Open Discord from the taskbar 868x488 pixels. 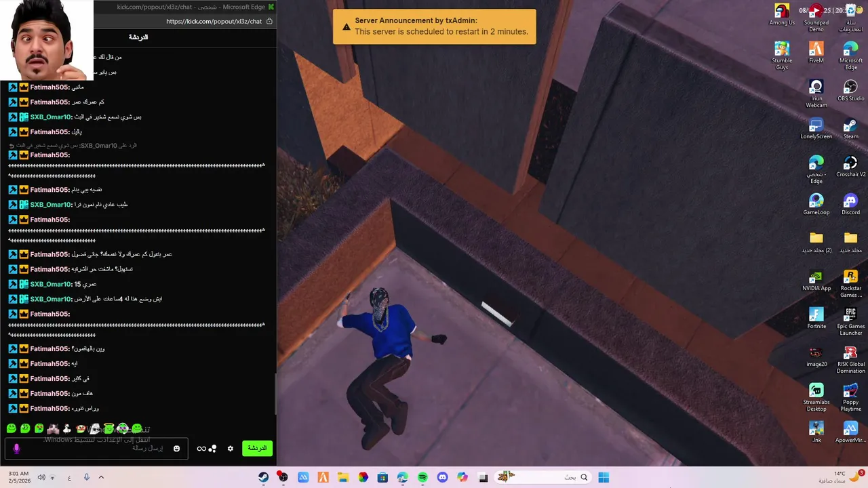click(443, 477)
